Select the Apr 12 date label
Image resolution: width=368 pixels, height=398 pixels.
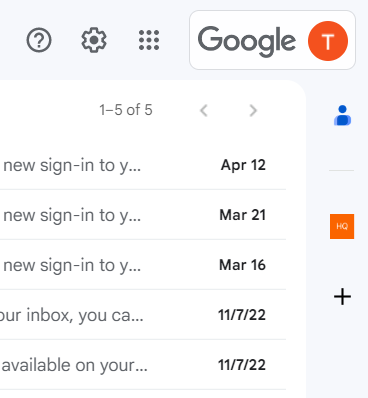[243, 165]
